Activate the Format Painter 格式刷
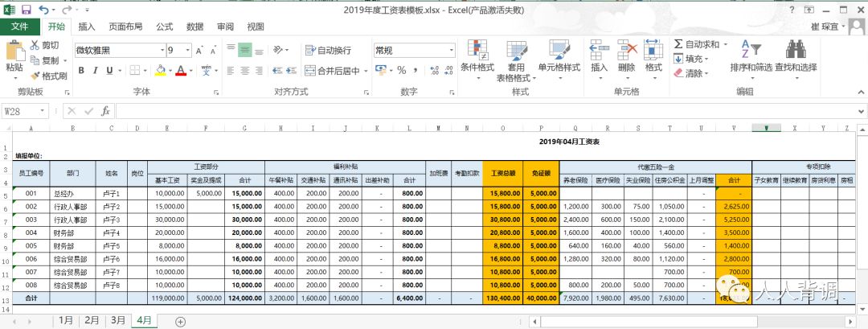 coord(49,76)
